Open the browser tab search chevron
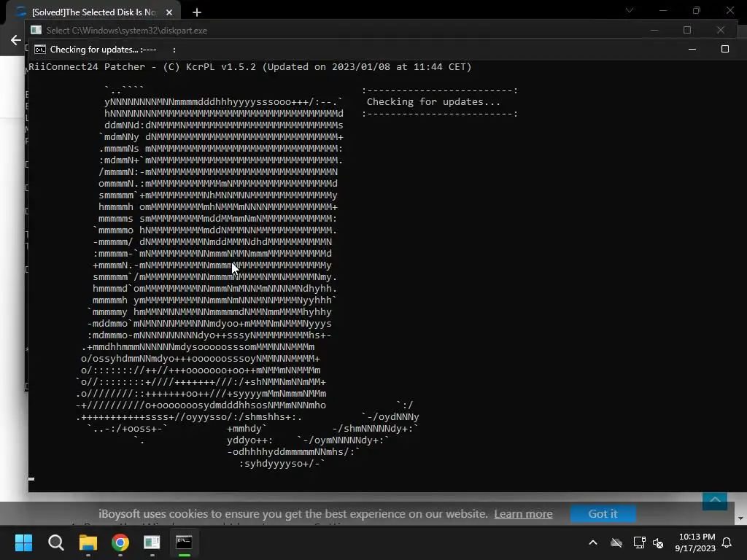Viewport: 747px width, 560px height. (x=630, y=10)
